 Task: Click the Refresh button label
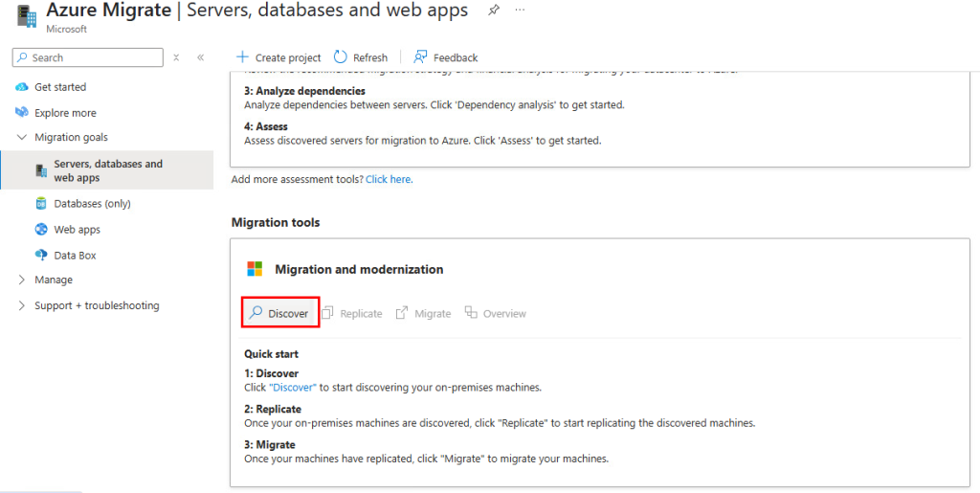pos(370,57)
